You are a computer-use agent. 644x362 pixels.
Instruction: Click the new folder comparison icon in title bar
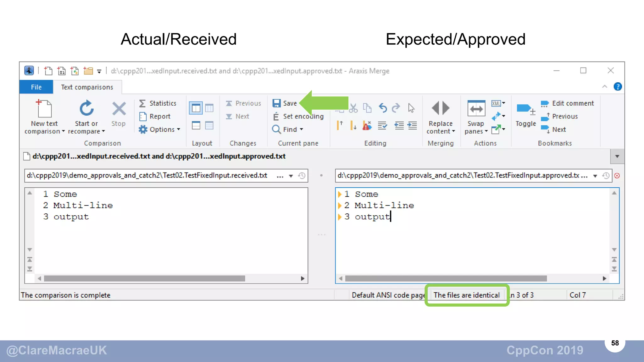point(88,71)
